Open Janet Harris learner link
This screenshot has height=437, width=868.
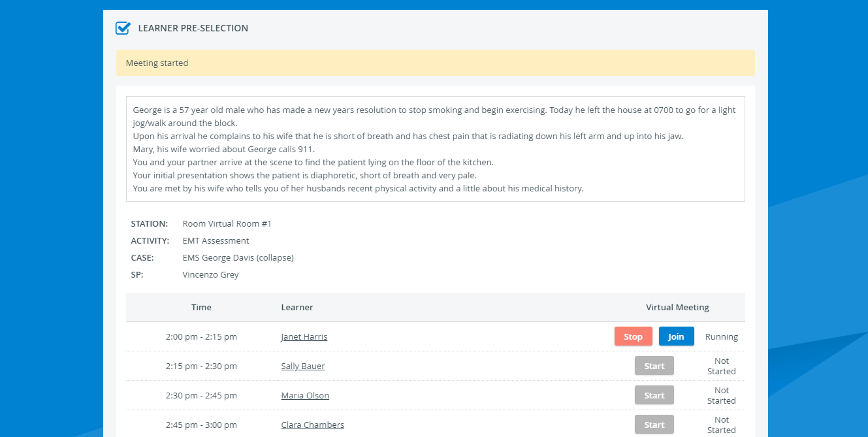pos(304,337)
